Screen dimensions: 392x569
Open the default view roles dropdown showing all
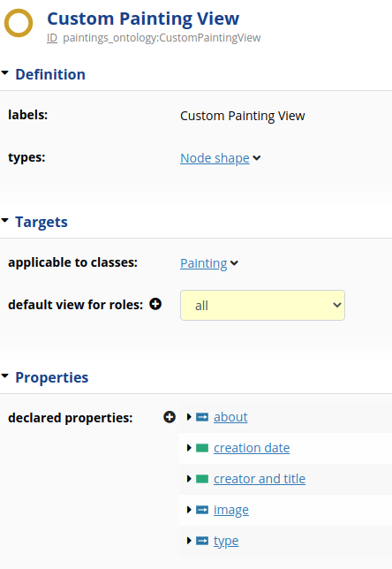point(262,305)
